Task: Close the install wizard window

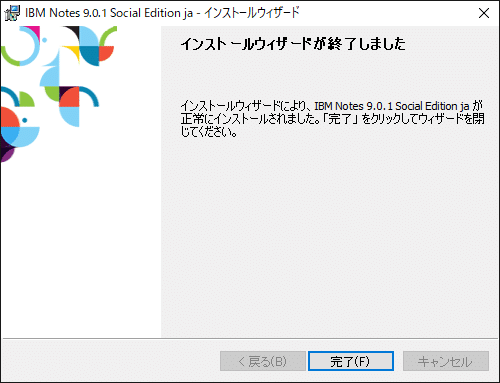Action: click(x=484, y=13)
